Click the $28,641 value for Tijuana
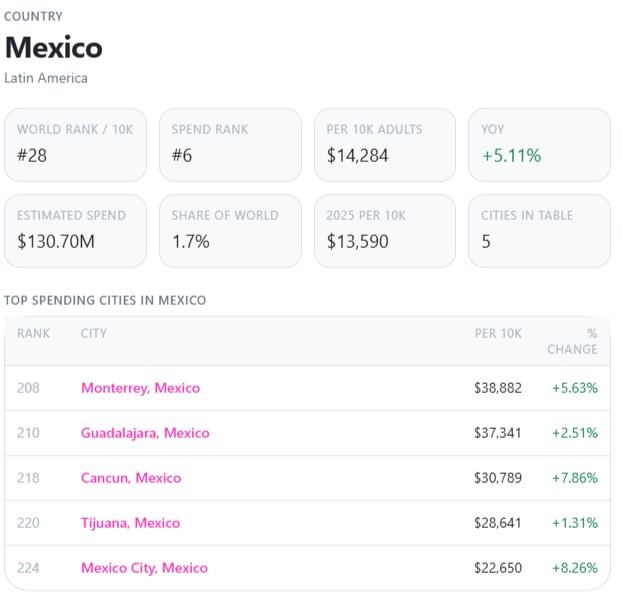Viewport: 623px width, 610px height. pyautogui.click(x=498, y=523)
